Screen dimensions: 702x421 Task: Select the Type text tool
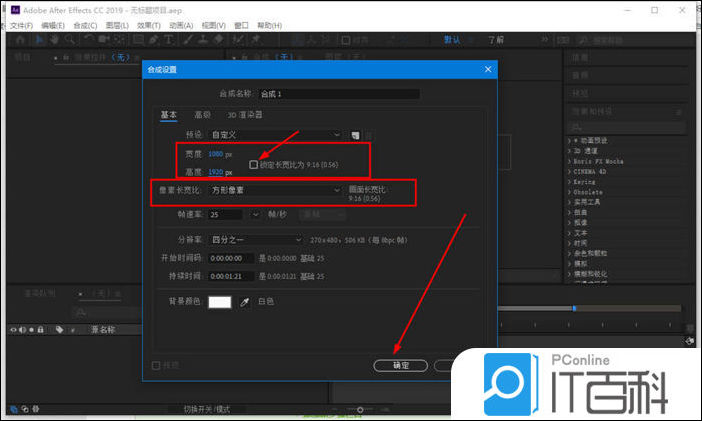pyautogui.click(x=169, y=40)
